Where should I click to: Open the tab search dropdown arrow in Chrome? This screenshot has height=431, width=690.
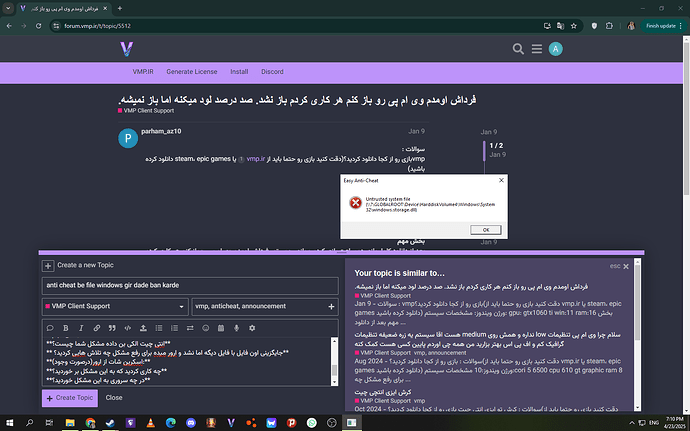pyautogui.click(x=8, y=8)
